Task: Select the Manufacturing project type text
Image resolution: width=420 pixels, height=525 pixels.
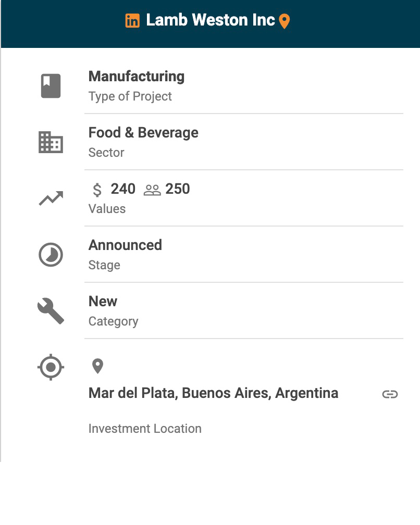Action: pos(137,77)
